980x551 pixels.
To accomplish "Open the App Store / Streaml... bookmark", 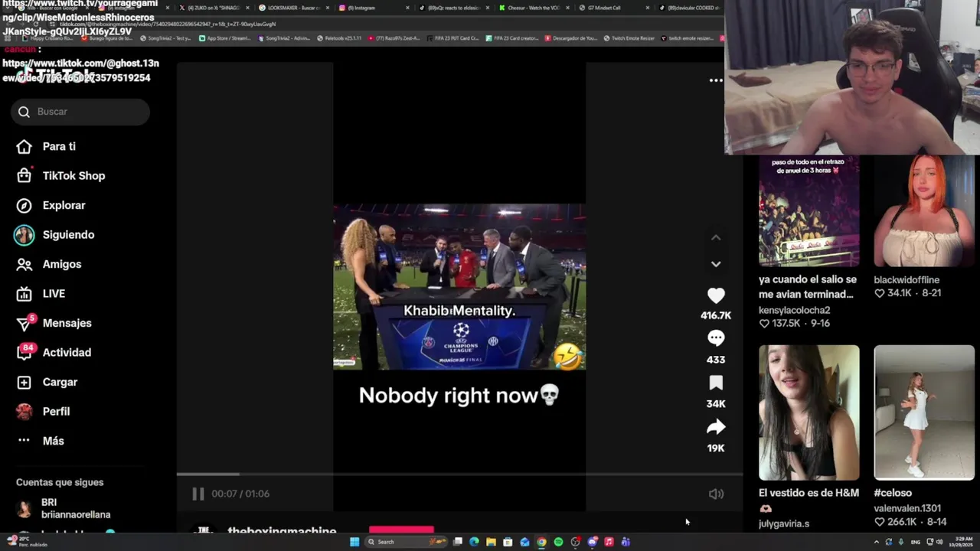I will pos(225,38).
